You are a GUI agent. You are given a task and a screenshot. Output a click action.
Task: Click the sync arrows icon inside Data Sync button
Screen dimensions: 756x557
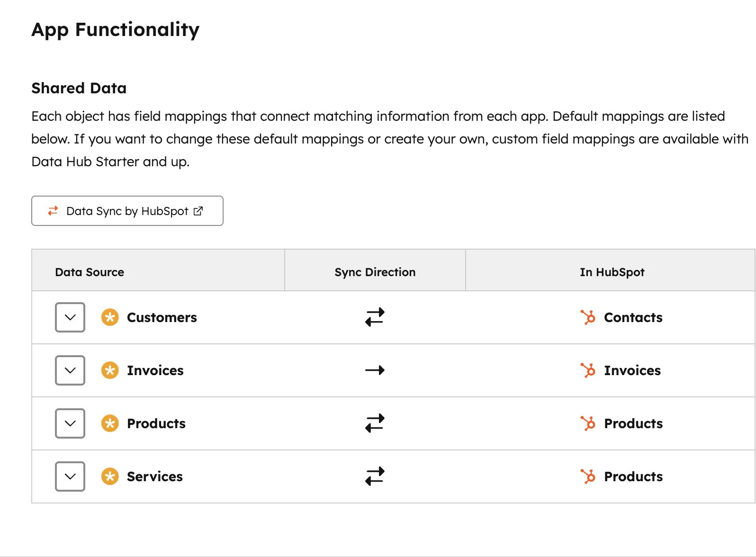[x=53, y=211]
